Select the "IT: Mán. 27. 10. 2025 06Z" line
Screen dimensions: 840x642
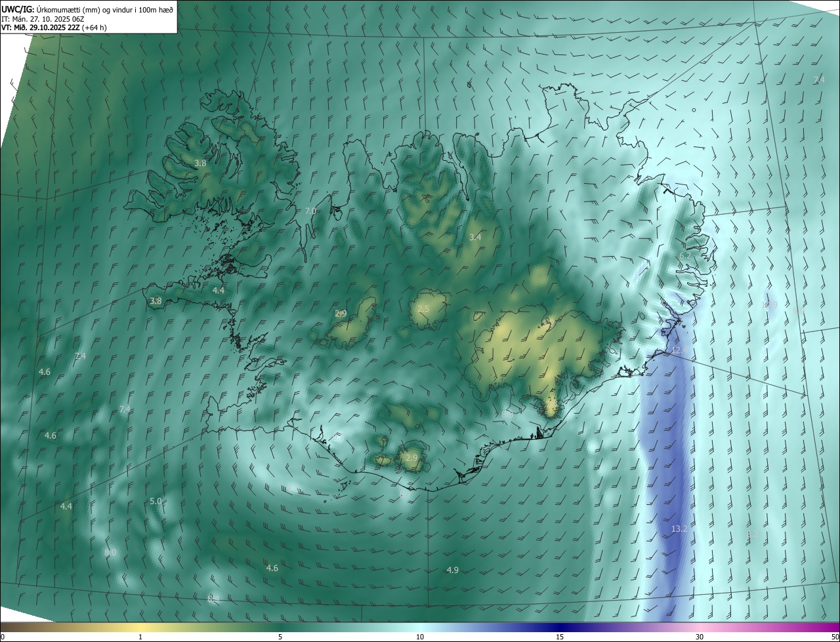pyautogui.click(x=43, y=18)
